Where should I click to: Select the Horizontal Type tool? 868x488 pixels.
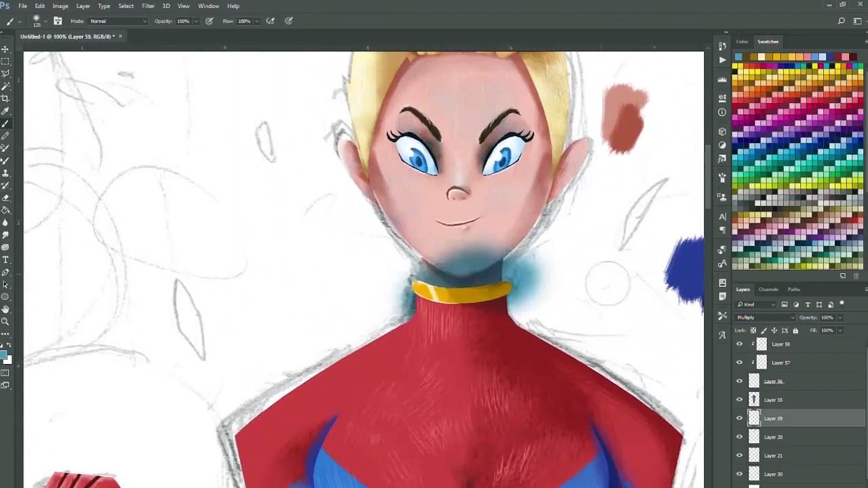(x=5, y=260)
